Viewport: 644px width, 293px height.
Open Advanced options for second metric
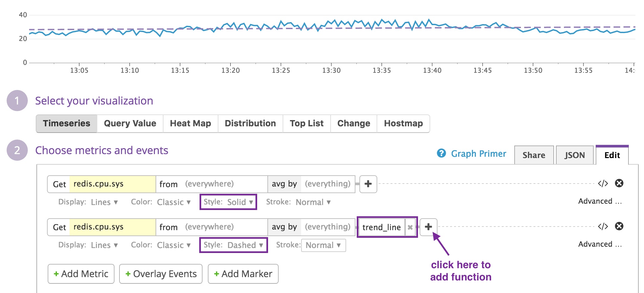[600, 244]
